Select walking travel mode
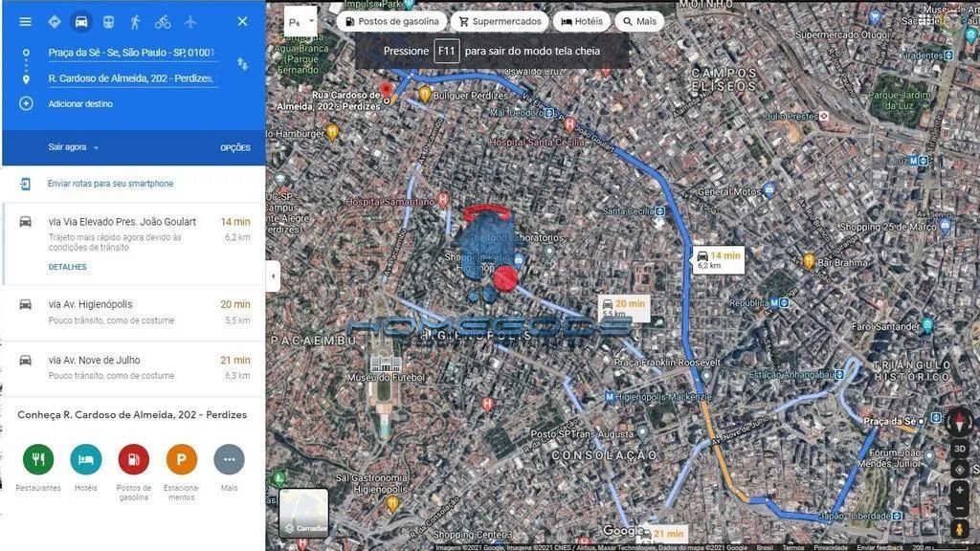980x551 pixels. [x=136, y=22]
